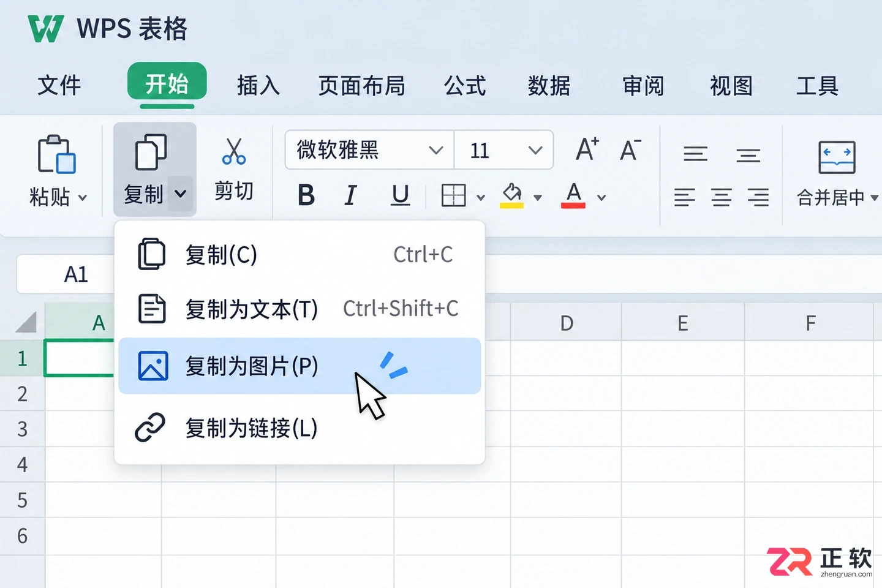
Task: Apply the yellow fill color bucket
Action: (x=512, y=196)
